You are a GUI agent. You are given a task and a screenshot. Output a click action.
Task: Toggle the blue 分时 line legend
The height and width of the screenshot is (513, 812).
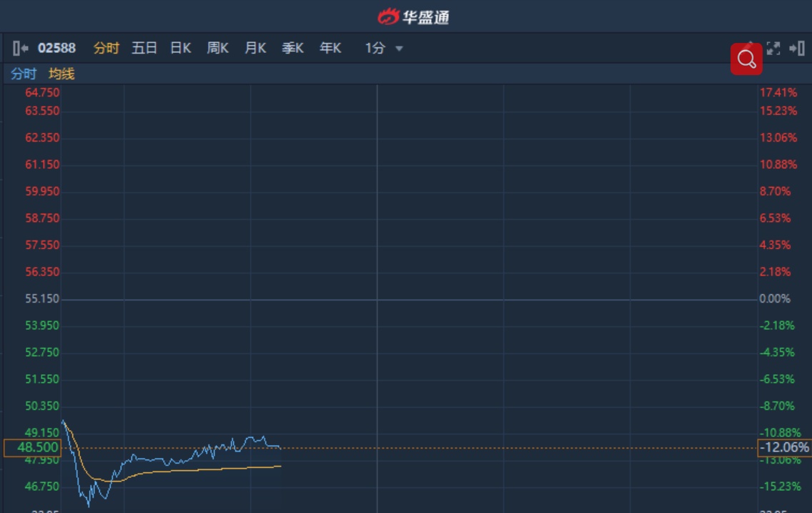tap(24, 74)
